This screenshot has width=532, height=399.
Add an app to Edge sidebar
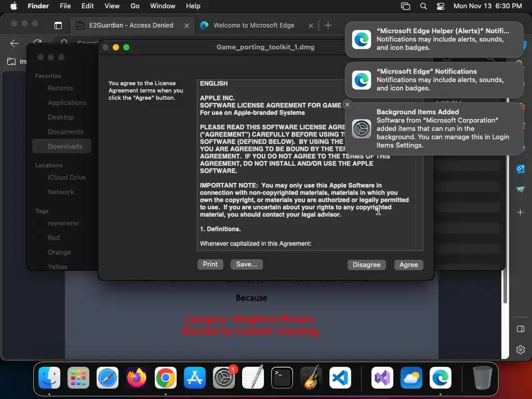[520, 212]
